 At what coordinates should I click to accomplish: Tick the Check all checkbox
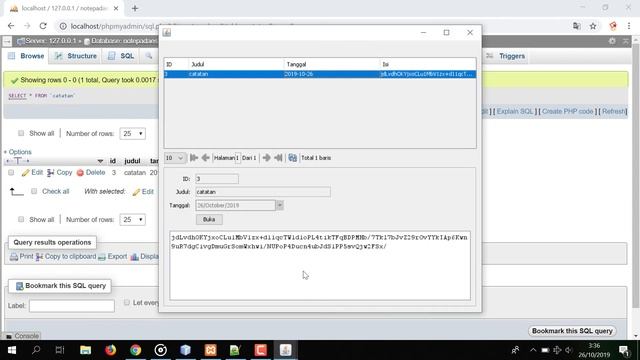pyautogui.click(x=34, y=191)
